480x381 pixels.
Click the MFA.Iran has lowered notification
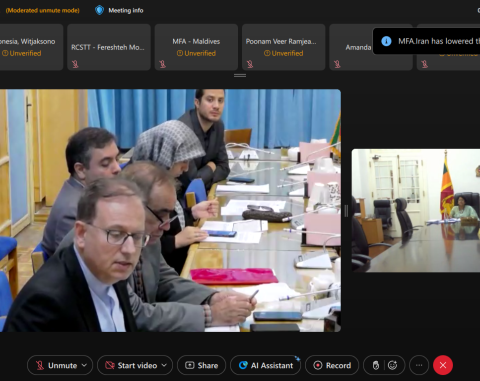426,41
